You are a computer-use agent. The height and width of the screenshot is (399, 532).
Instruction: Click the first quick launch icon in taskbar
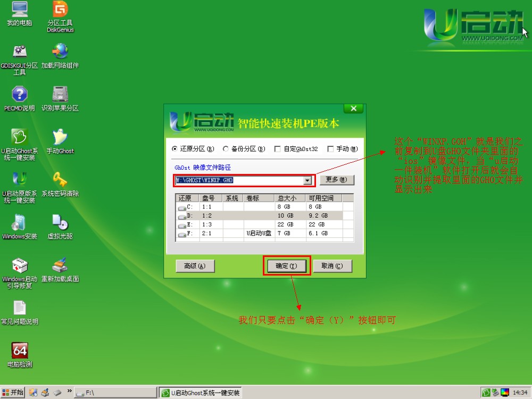tap(33, 393)
